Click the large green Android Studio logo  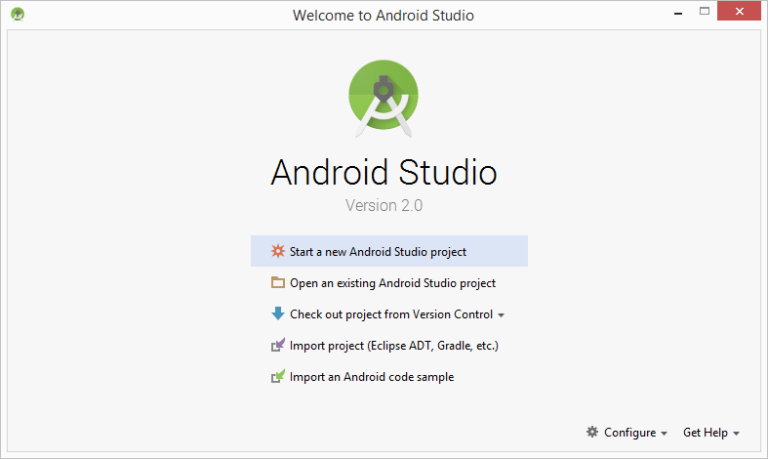coord(383,95)
